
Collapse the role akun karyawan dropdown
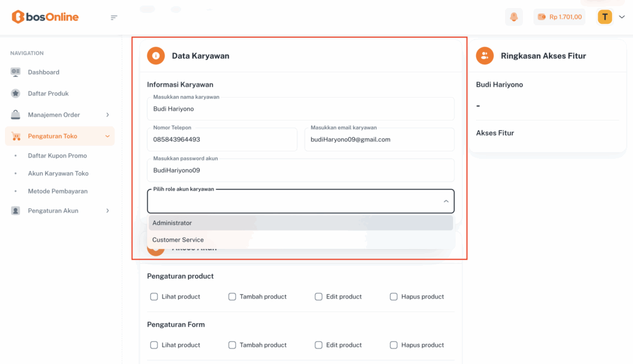[446, 201]
